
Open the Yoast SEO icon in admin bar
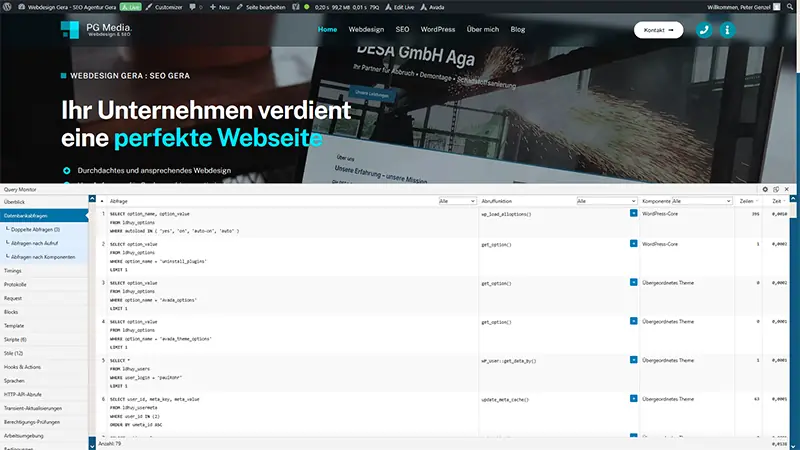[295, 7]
